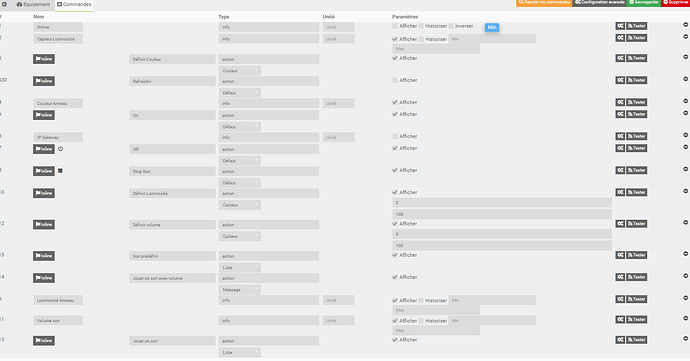Check the Inverser option on Online row

click(x=451, y=26)
